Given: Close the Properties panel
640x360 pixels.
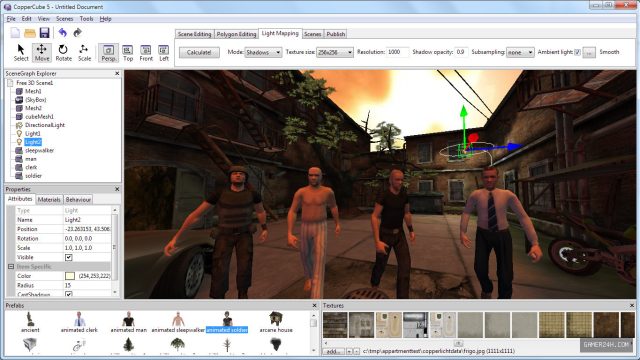Looking at the screenshot, I should click(x=117, y=189).
